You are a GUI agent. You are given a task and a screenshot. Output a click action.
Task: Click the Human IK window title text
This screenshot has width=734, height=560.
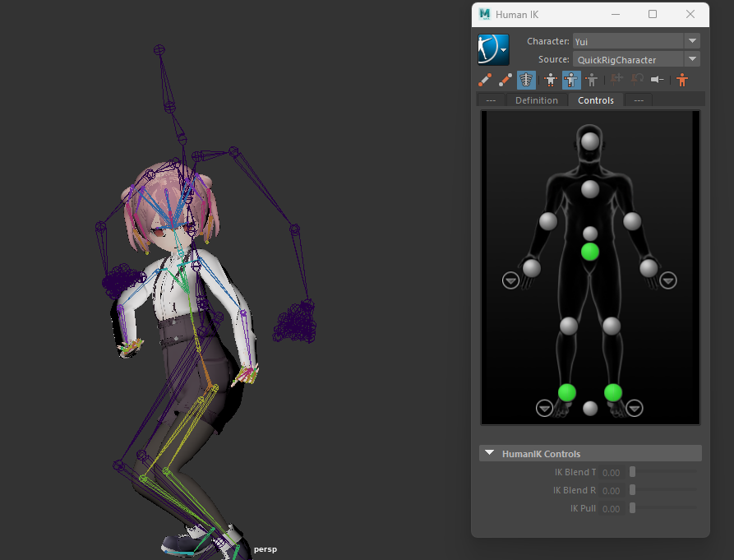click(517, 15)
